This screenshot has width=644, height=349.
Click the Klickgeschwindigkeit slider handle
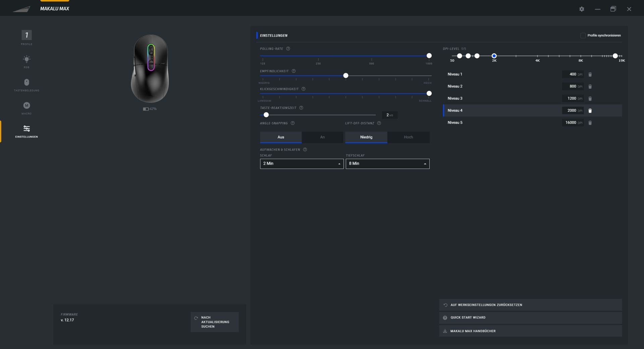coord(429,94)
